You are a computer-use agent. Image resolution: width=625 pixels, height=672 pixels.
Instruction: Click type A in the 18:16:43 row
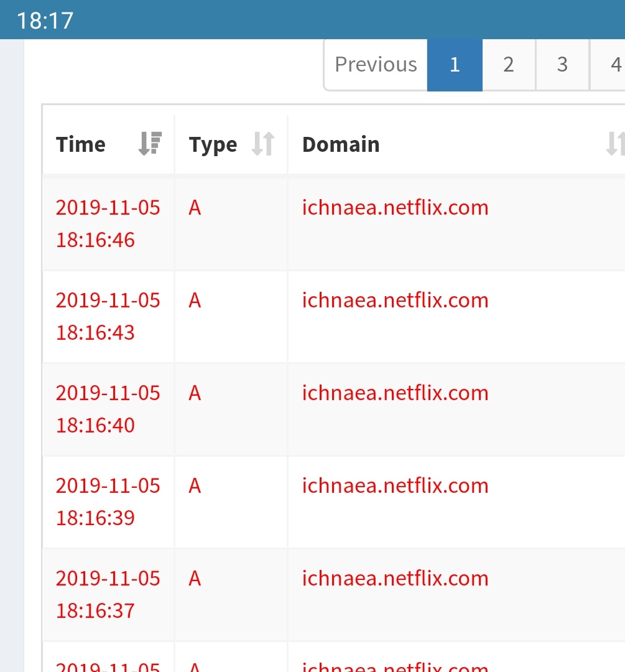click(195, 301)
